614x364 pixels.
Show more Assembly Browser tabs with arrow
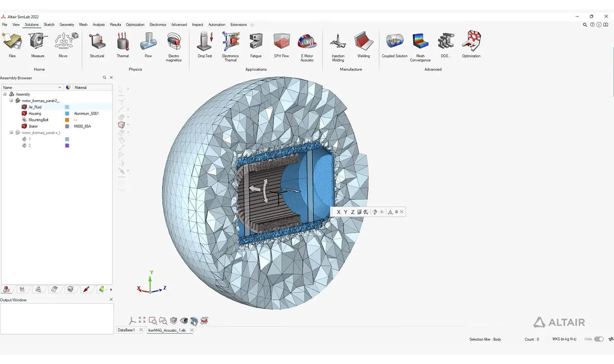tap(111, 289)
